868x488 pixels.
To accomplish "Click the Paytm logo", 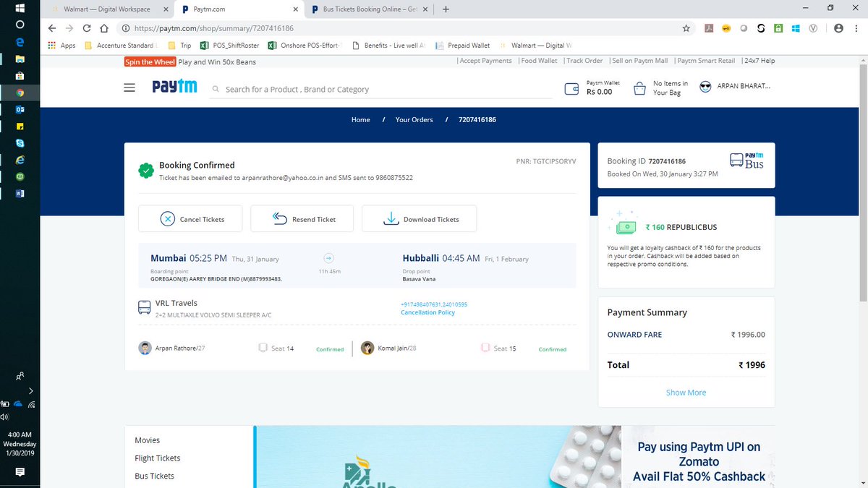I will pos(174,87).
